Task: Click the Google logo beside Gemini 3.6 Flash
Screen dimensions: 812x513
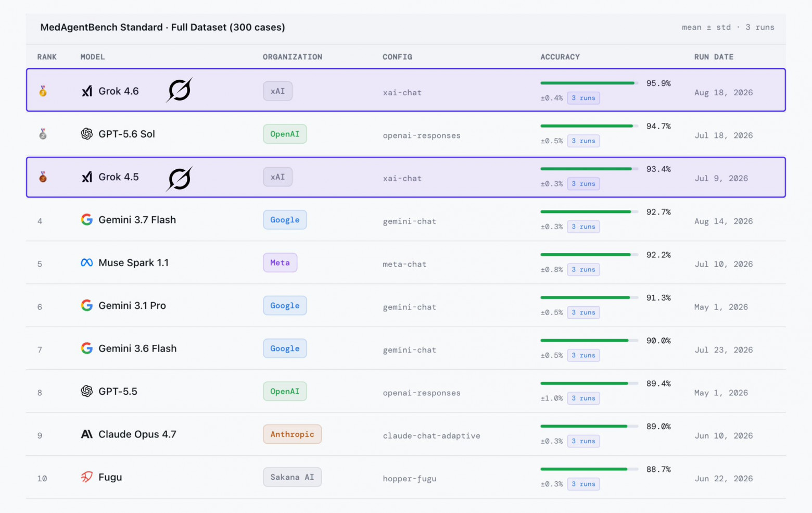Action: (87, 348)
